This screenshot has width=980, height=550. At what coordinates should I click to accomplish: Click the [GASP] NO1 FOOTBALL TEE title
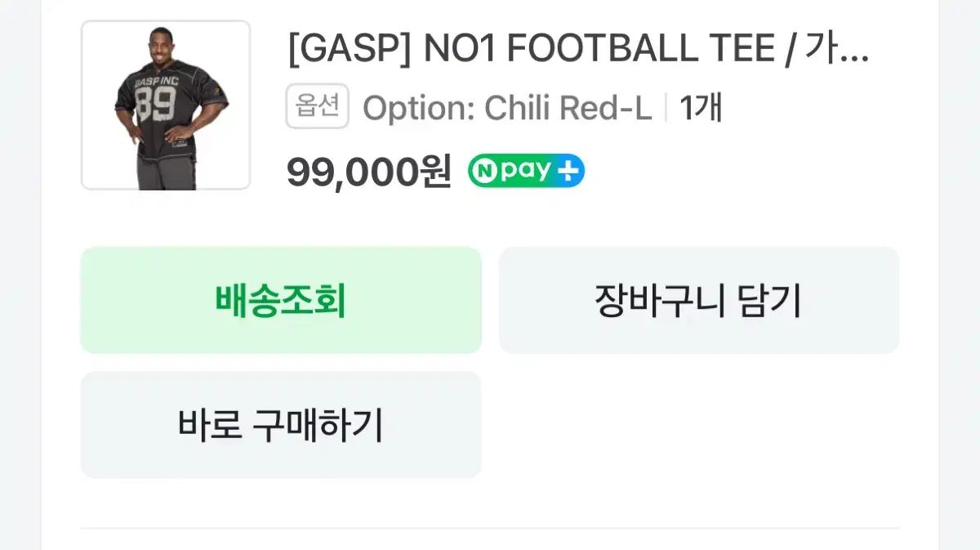[x=578, y=50]
